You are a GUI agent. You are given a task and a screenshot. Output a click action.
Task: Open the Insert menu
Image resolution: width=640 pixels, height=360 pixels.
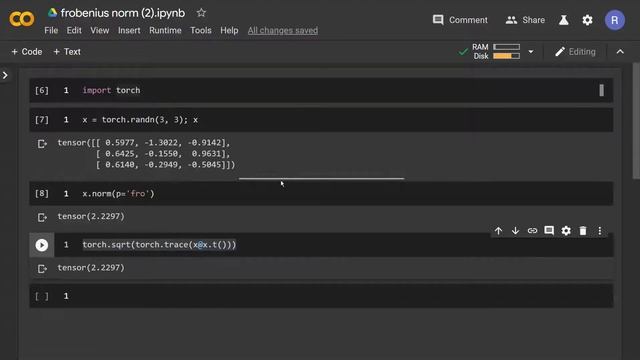coord(129,31)
